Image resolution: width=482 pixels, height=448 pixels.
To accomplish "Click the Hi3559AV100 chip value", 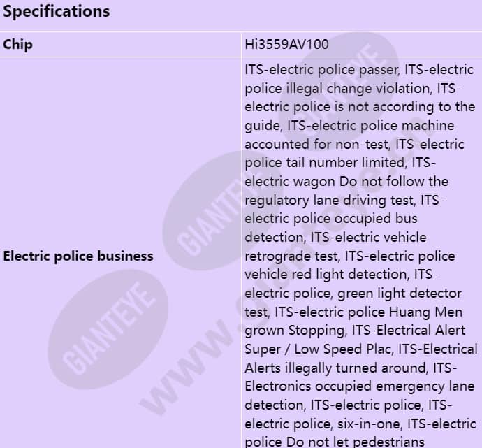I will (286, 44).
